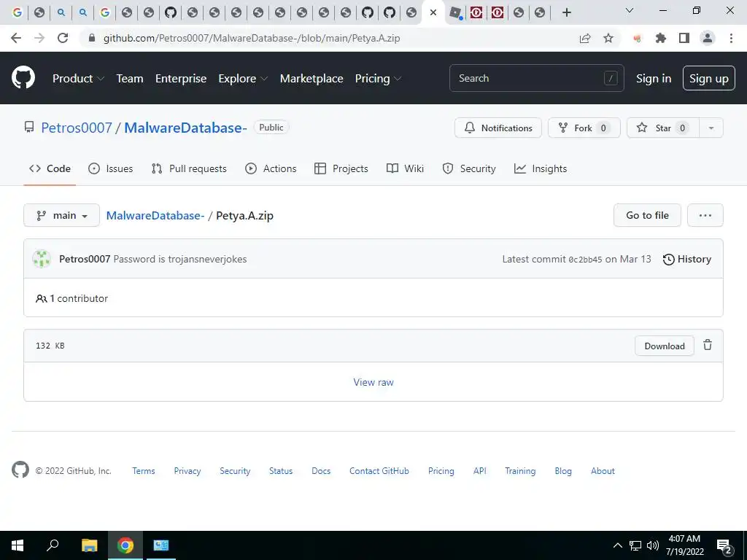
Task: Open the Chrome extensions puzzle icon
Action: [661, 38]
